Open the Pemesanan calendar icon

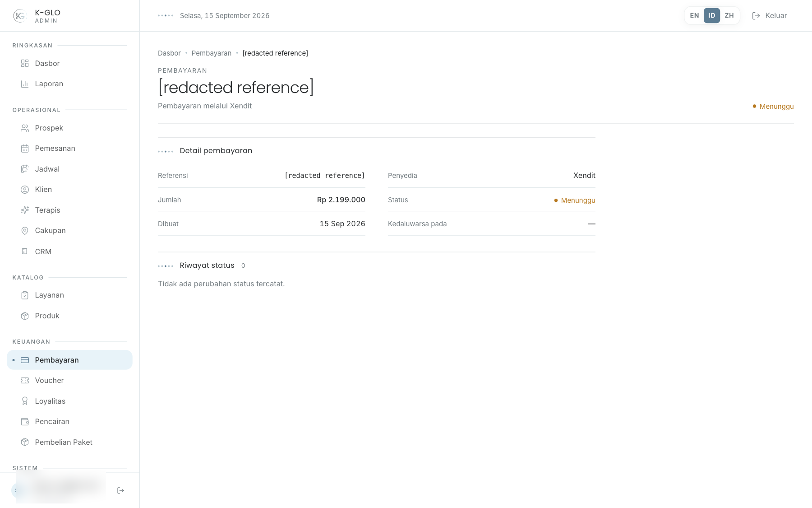[25, 149]
